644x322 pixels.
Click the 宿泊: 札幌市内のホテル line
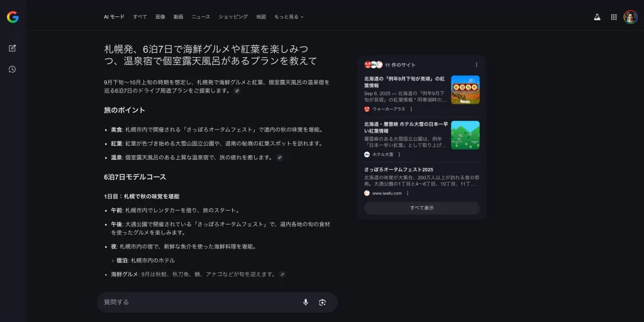click(146, 260)
